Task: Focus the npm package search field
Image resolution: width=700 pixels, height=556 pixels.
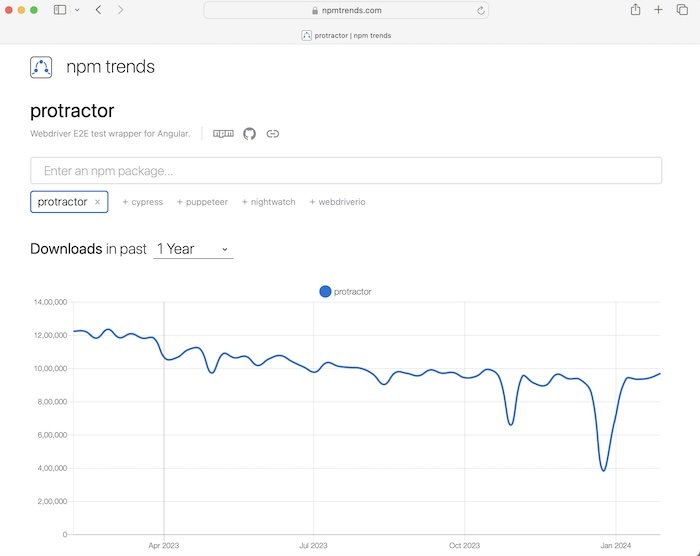Action: click(346, 171)
